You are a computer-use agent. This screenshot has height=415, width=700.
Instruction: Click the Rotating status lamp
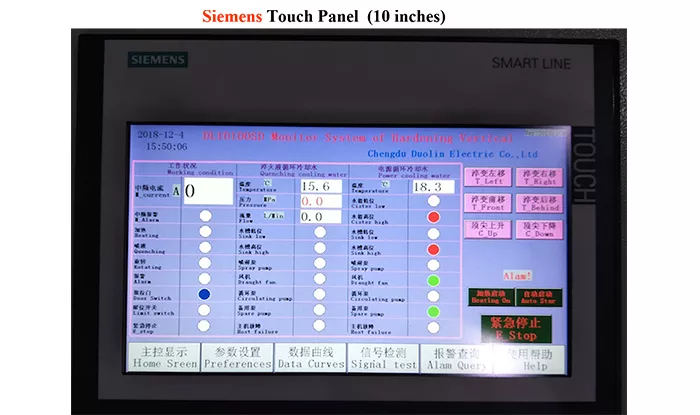click(205, 263)
